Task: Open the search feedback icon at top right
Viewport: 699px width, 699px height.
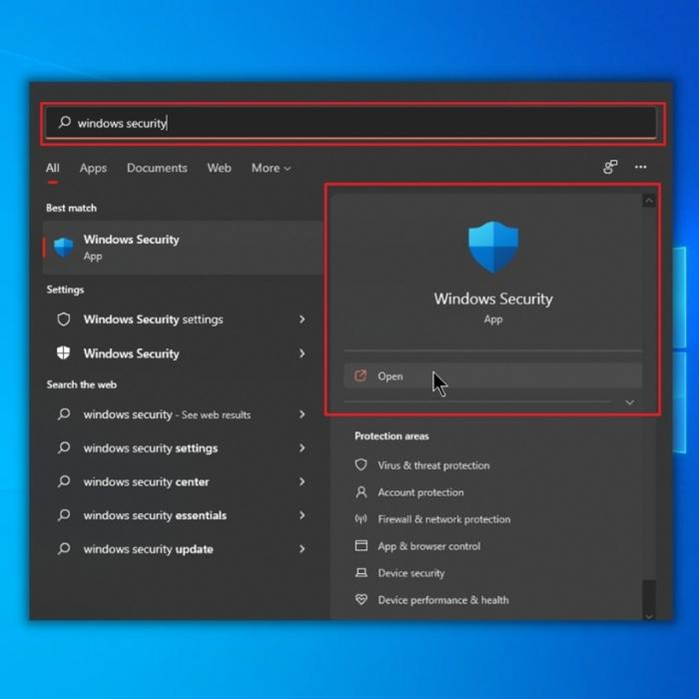Action: [x=610, y=168]
